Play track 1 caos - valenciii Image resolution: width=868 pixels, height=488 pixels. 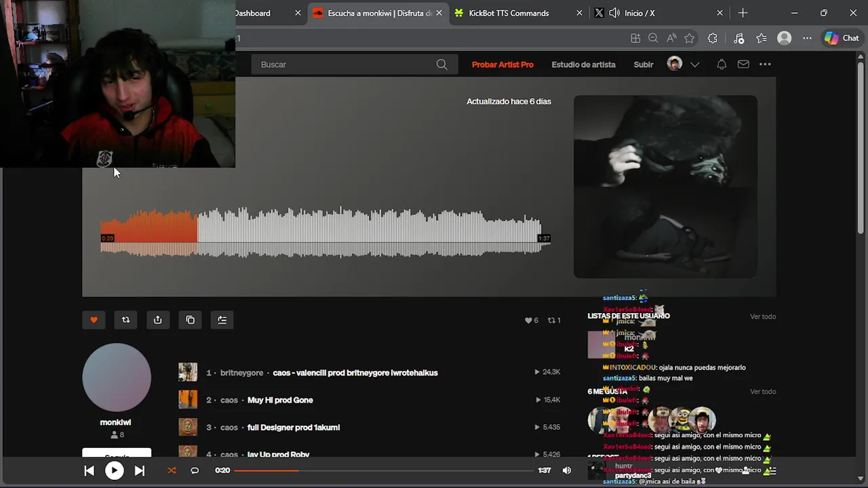point(355,373)
